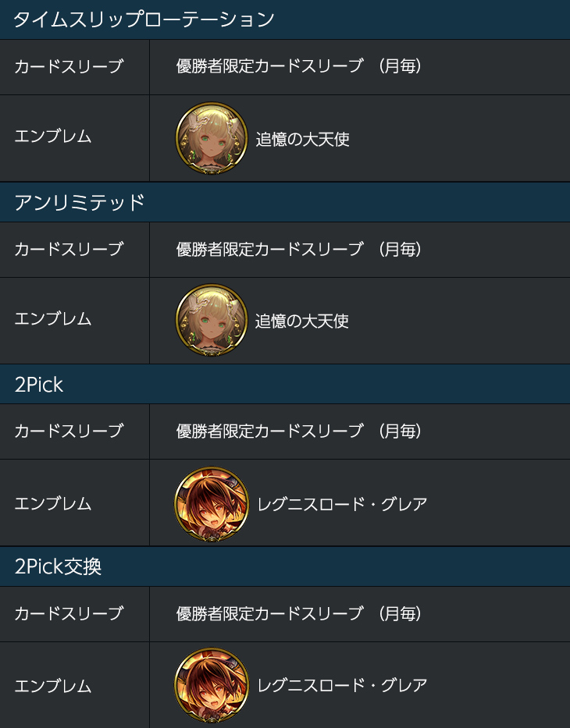
Task: Click 優勝者限定カードスリーブ text in タイムスリップローテーション section
Action: click(x=269, y=66)
